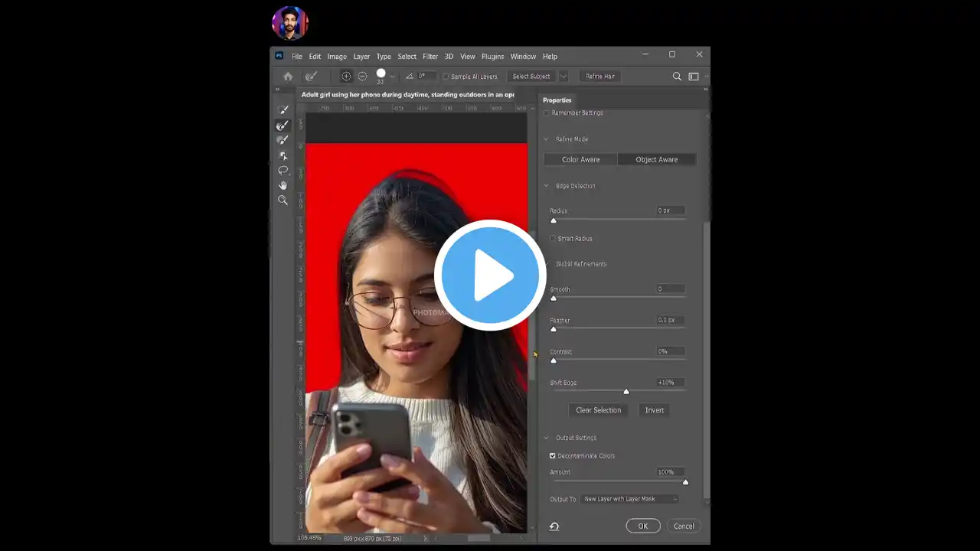Screen dimensions: 980x551
Task: Click the Refine Hair button
Action: (x=600, y=77)
